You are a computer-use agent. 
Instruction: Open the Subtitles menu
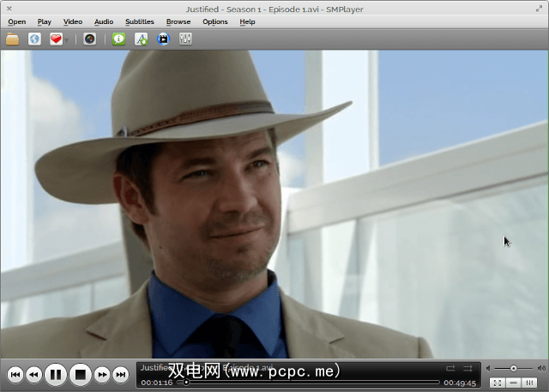(x=140, y=21)
